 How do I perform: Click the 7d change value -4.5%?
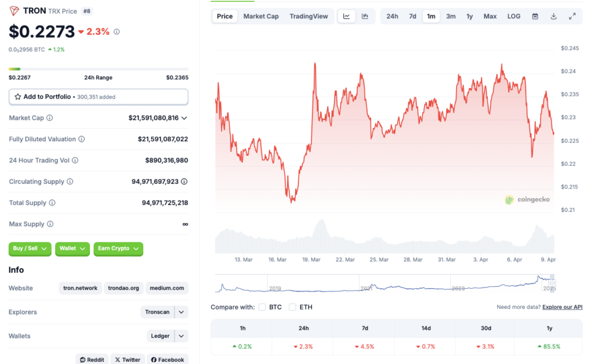click(364, 347)
